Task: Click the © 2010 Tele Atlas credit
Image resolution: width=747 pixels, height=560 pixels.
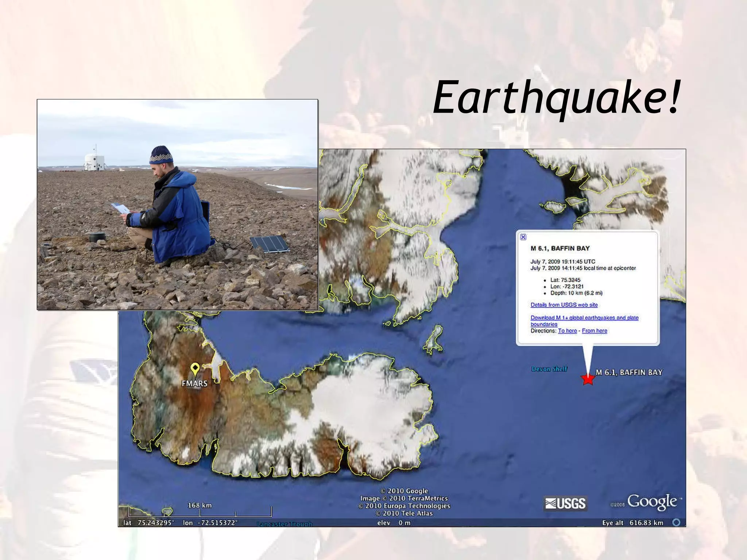Action: 404,513
